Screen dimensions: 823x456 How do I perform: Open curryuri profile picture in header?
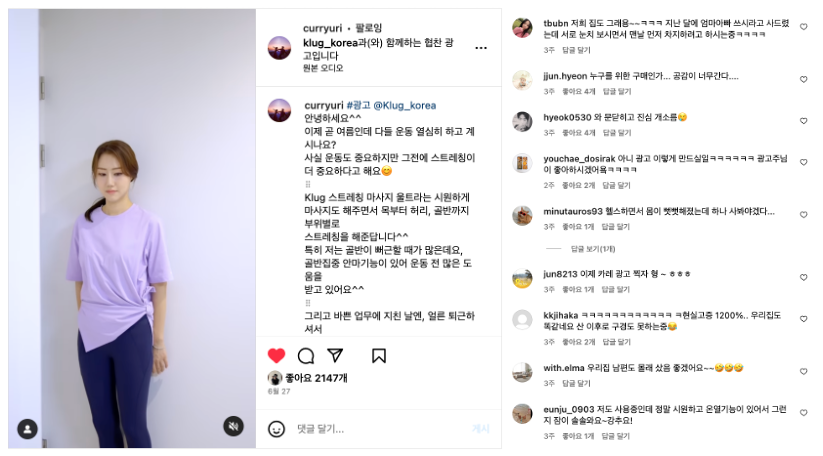click(279, 48)
